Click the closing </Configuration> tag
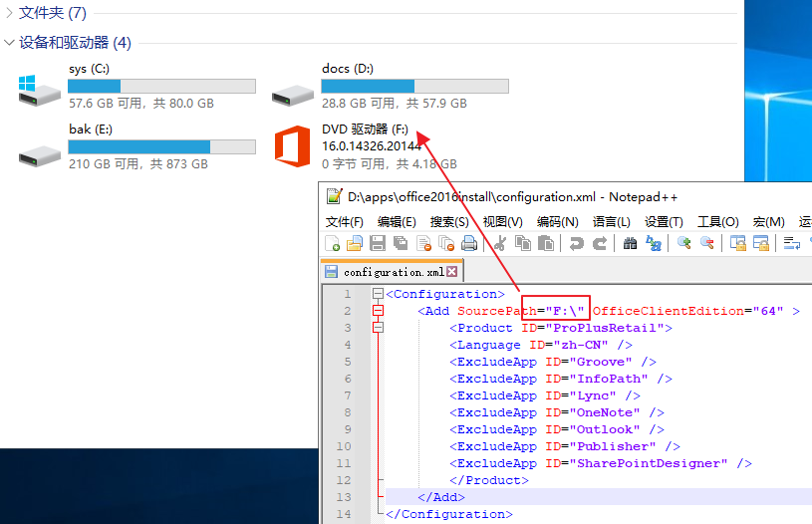The height and width of the screenshot is (524, 812). click(x=449, y=514)
